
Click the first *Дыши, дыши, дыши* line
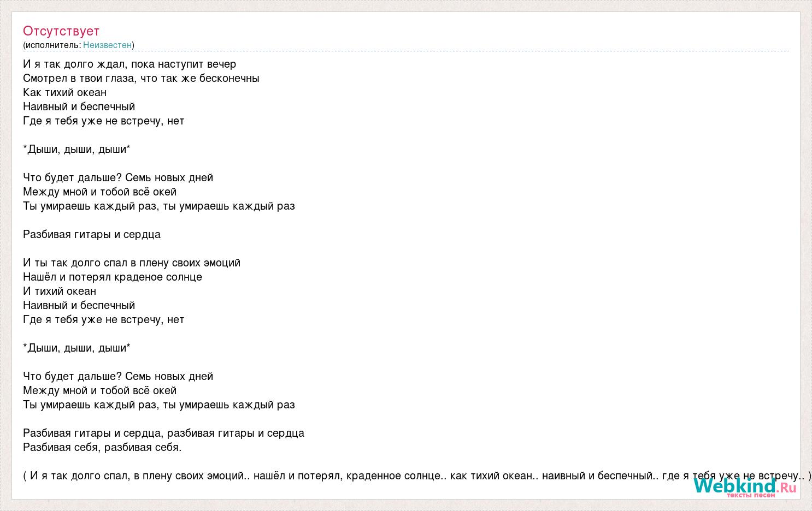click(77, 149)
